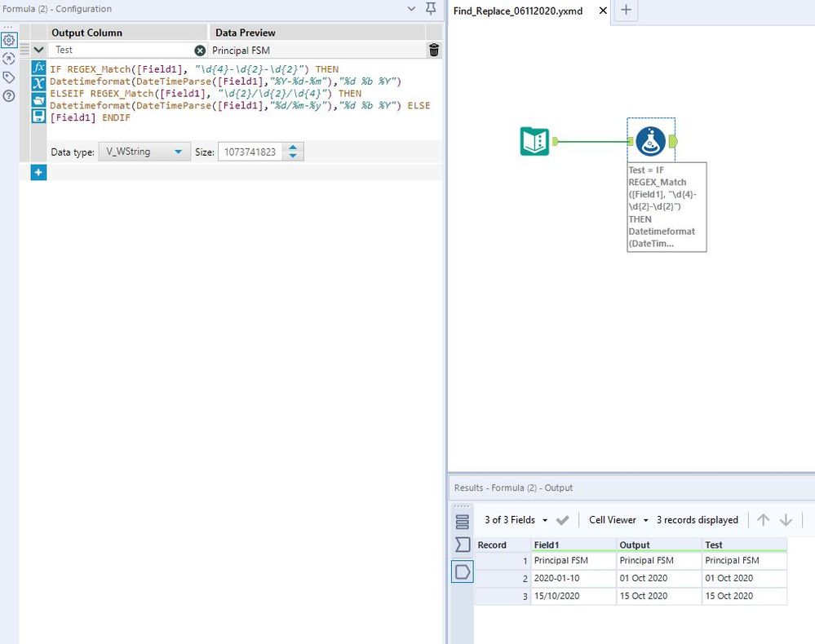The width and height of the screenshot is (815, 644).
Task: Add a new expression with plus button
Action: 38,173
